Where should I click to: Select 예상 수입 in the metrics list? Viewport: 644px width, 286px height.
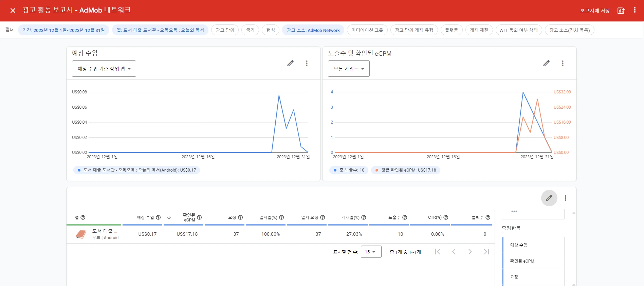tap(533, 245)
